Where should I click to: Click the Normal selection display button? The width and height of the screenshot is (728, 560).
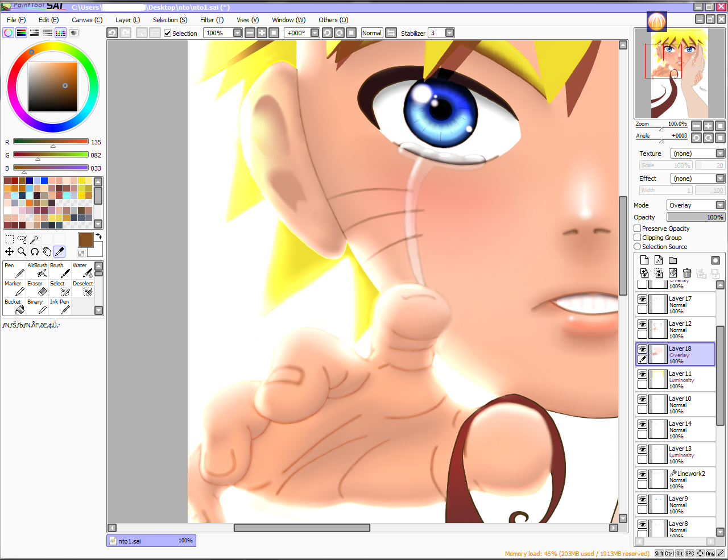coord(372,33)
